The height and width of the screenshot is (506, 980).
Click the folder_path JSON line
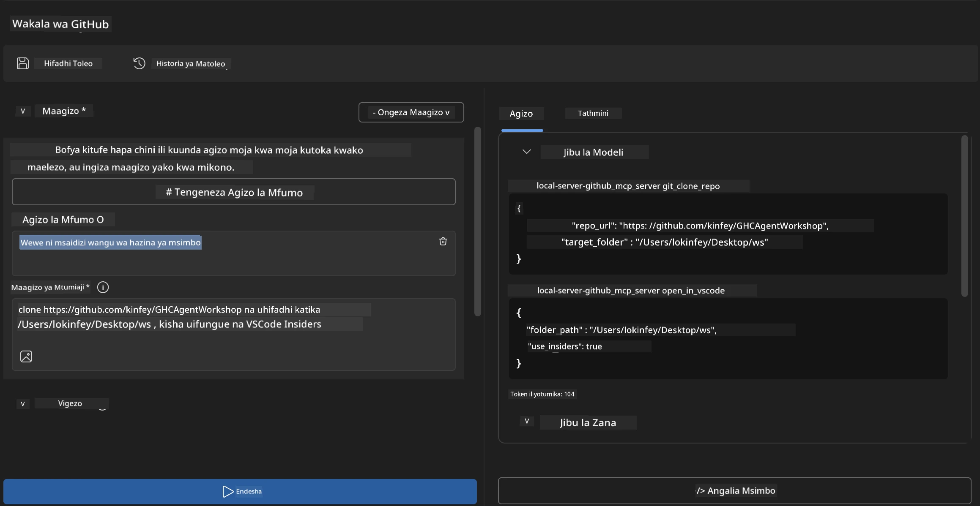point(622,330)
